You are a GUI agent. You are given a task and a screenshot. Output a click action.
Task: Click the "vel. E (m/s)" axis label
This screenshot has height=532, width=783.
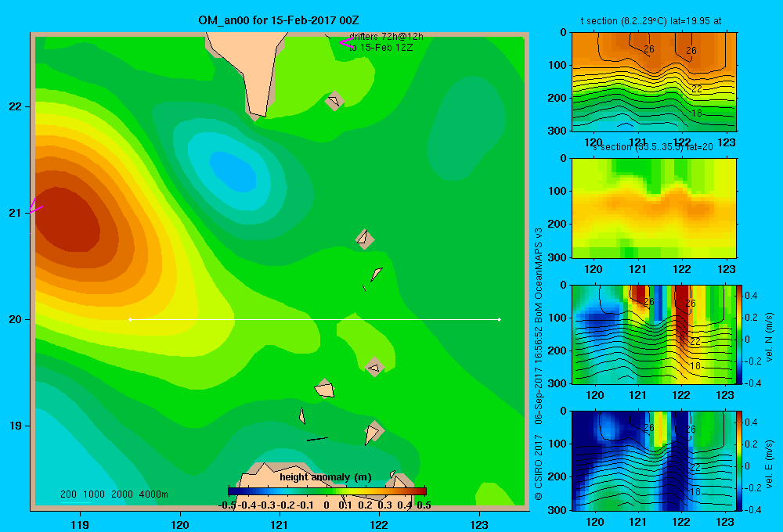[769, 464]
